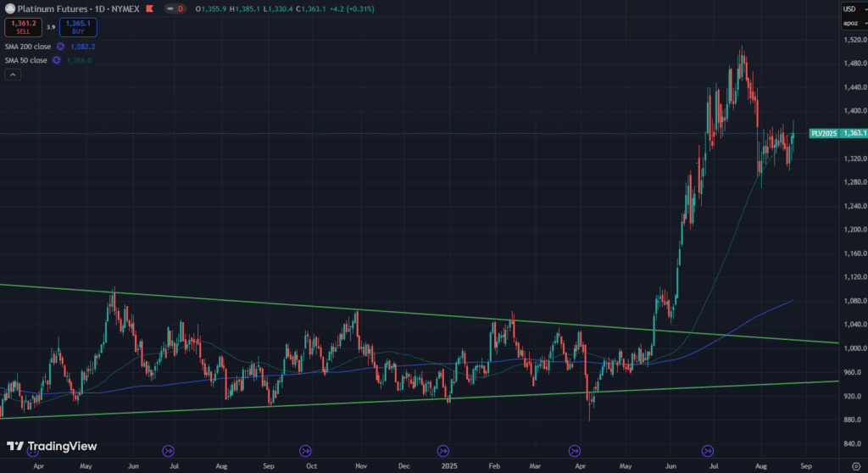Select the SMA 50 close indicator label
Image resolution: width=868 pixels, height=473 pixels.
pyautogui.click(x=26, y=60)
